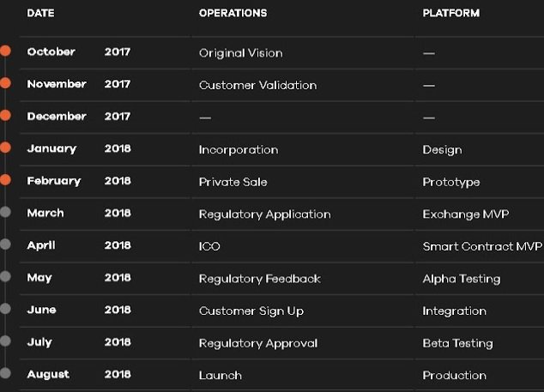The width and height of the screenshot is (544, 392).
Task: Click the Original Vision operations entry
Action: point(240,53)
